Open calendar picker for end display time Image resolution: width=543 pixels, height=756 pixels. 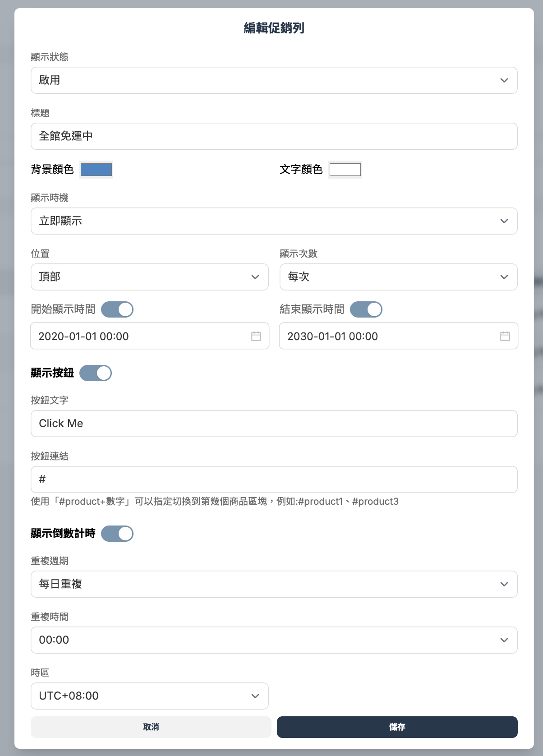pos(505,336)
